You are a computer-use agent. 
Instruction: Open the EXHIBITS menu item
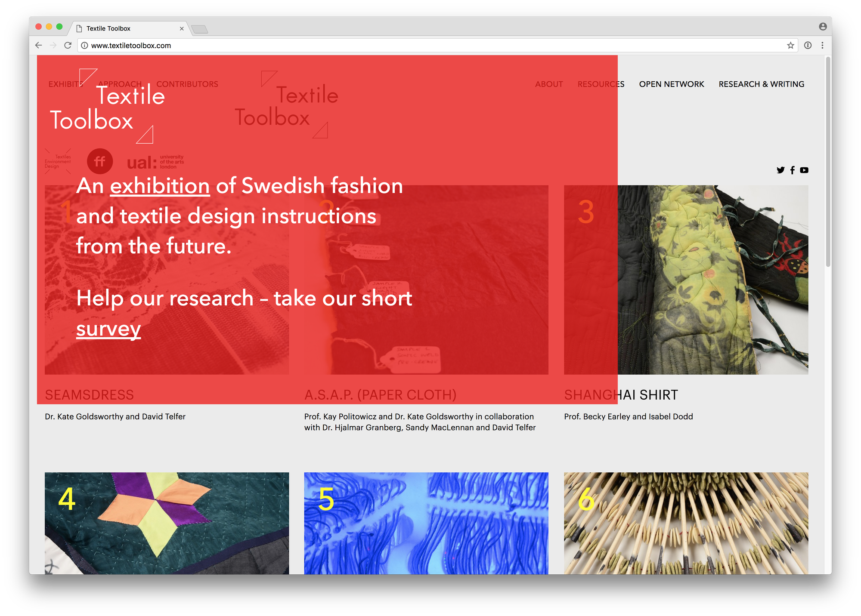[65, 84]
